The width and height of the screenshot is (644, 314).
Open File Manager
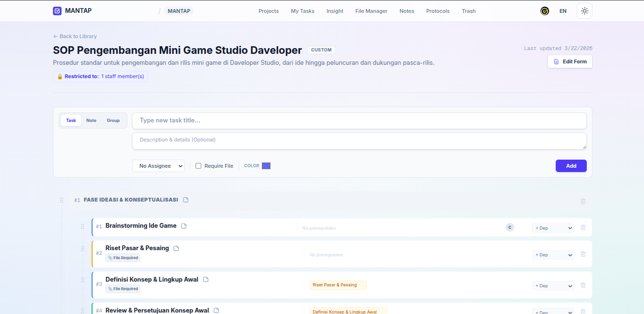[x=371, y=11]
